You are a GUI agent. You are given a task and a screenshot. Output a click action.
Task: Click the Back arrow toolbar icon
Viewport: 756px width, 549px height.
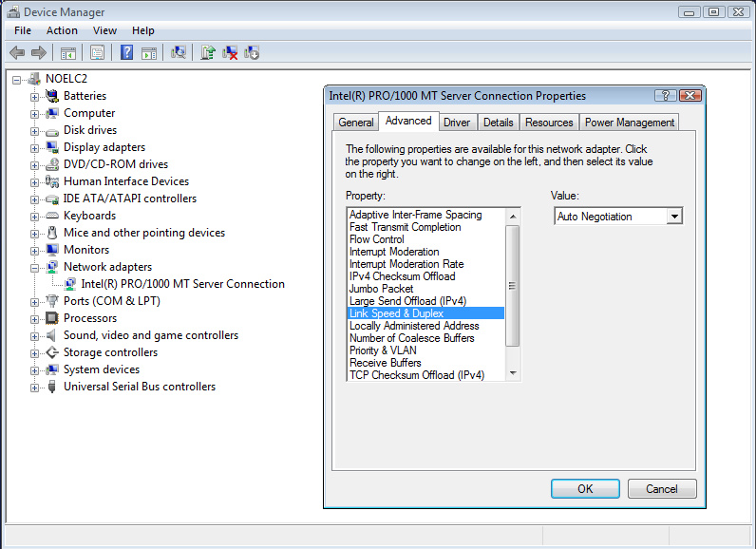(x=17, y=52)
